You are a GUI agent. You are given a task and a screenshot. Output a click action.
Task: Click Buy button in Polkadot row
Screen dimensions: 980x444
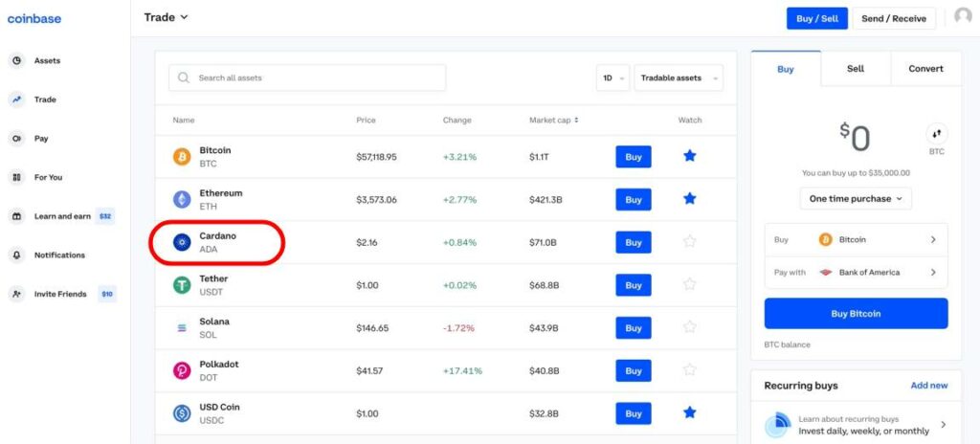pyautogui.click(x=634, y=370)
